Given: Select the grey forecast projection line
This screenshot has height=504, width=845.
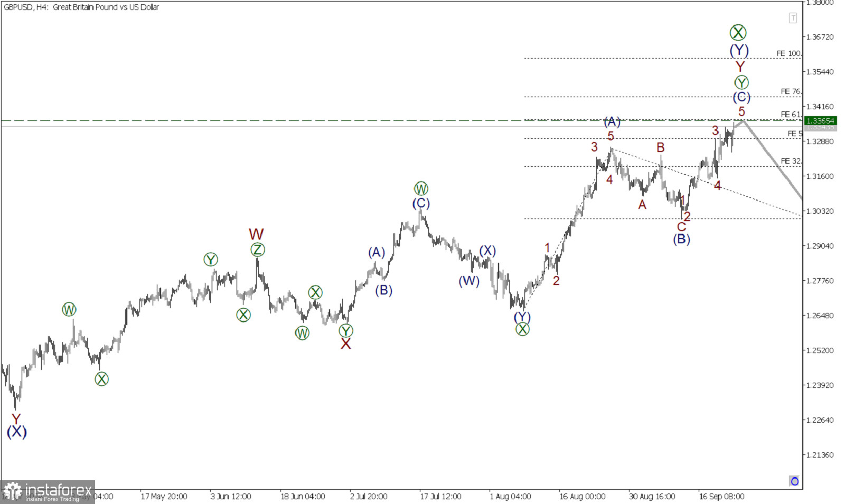Looking at the screenshot, I should pyautogui.click(x=772, y=159).
